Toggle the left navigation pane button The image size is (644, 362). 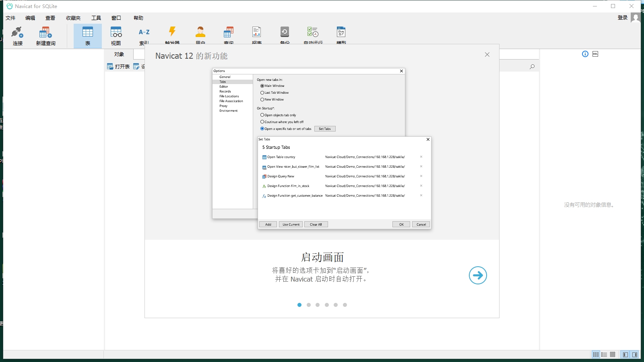coord(625,354)
